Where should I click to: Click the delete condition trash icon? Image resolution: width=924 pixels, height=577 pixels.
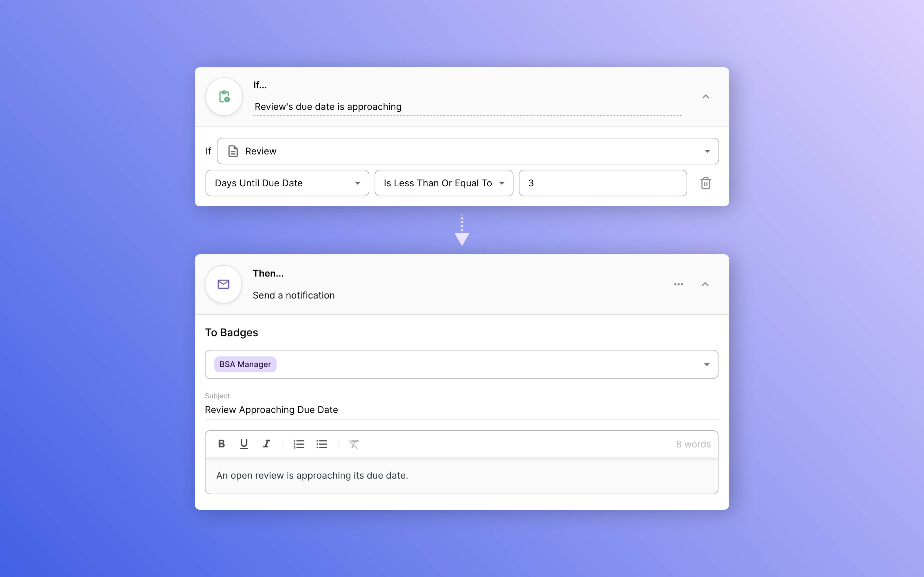705,183
